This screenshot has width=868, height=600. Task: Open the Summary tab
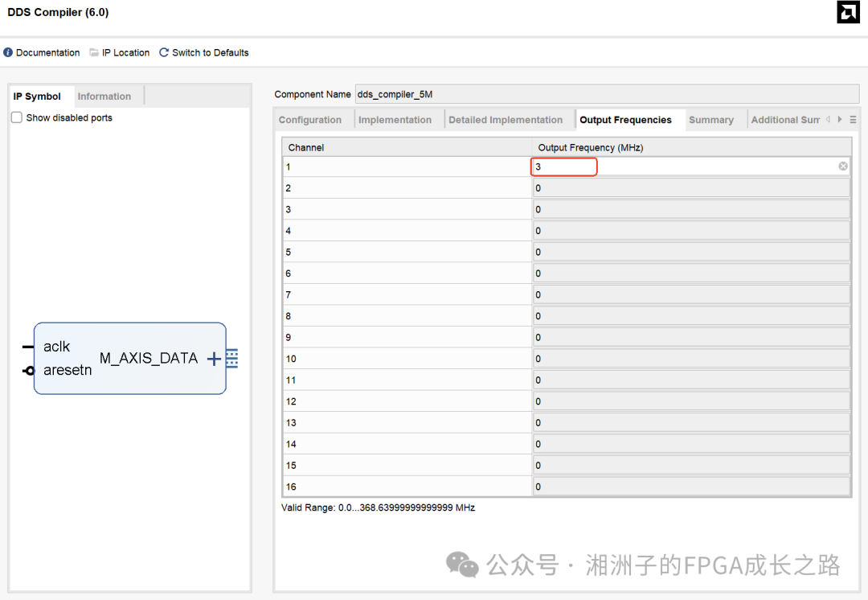pyautogui.click(x=711, y=120)
